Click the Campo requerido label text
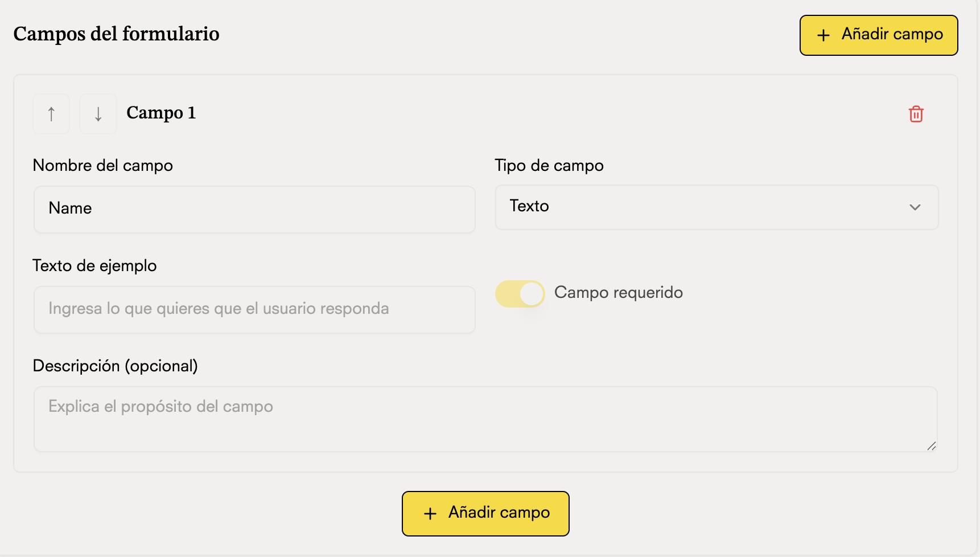The width and height of the screenshot is (980, 557). (618, 292)
